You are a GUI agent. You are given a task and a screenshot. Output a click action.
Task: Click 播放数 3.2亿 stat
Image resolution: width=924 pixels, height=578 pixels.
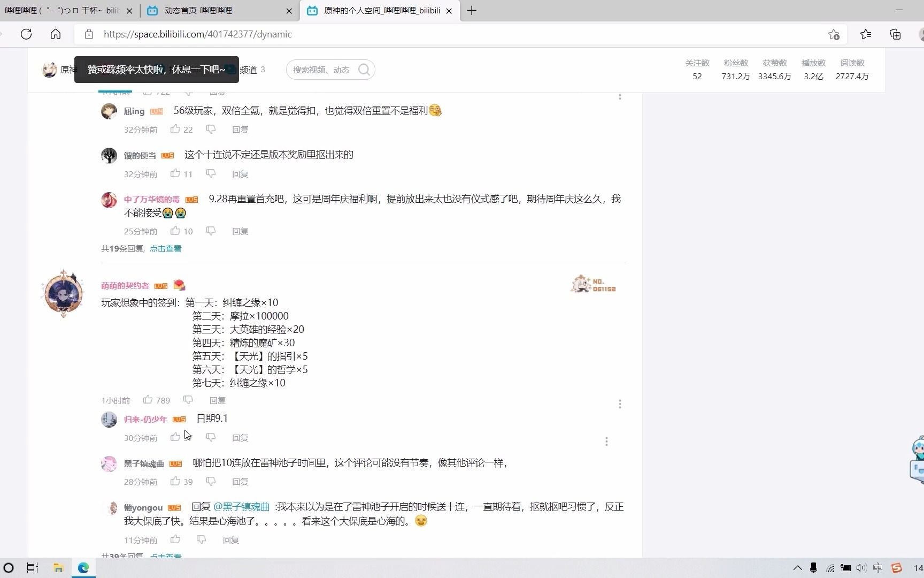point(813,70)
